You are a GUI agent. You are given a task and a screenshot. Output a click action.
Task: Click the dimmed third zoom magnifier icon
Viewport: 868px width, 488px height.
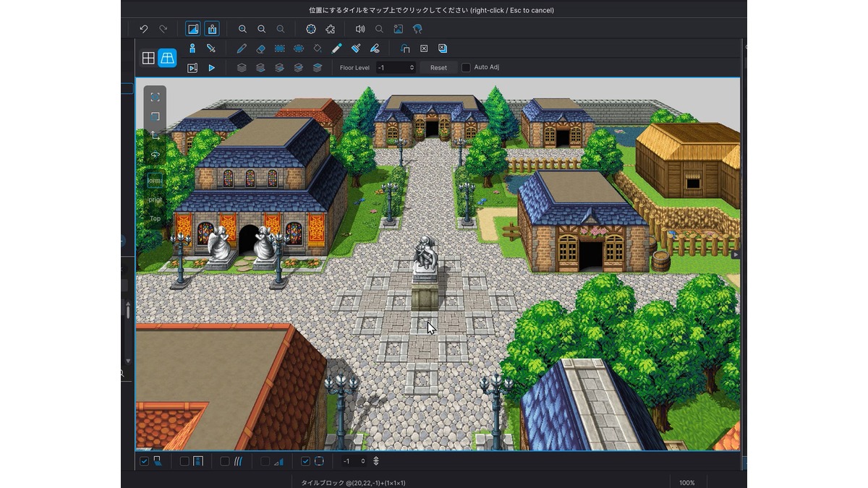click(281, 29)
